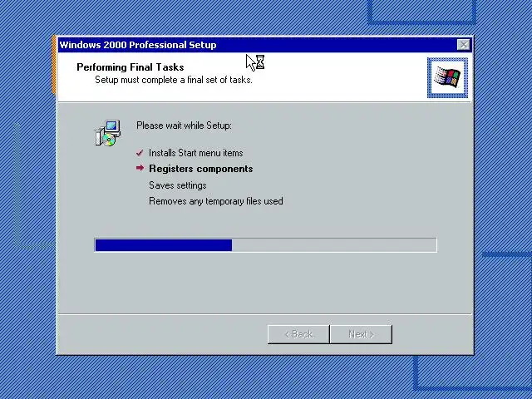Screen dimensions: 532x399
Task: Click the blue setup progress bar
Action: point(265,245)
